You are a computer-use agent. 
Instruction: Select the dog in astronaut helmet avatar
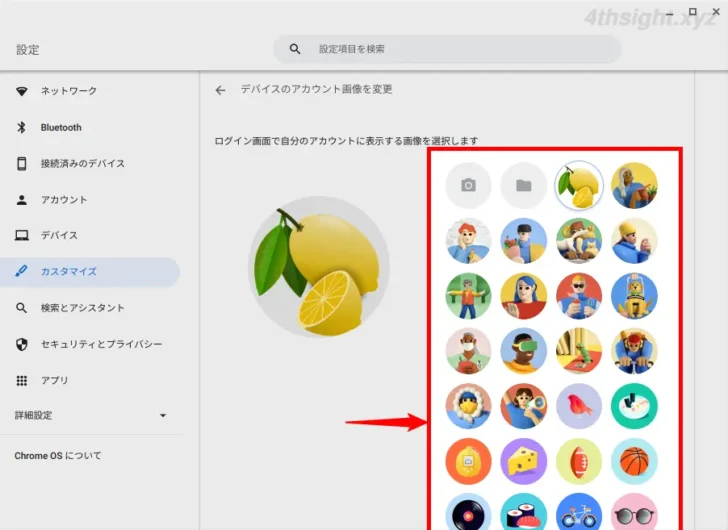tap(634, 296)
